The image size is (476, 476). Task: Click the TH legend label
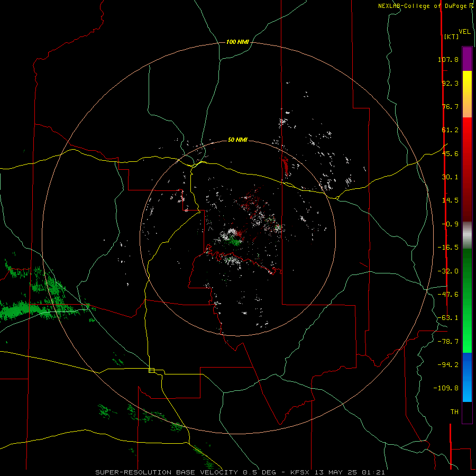(x=454, y=412)
